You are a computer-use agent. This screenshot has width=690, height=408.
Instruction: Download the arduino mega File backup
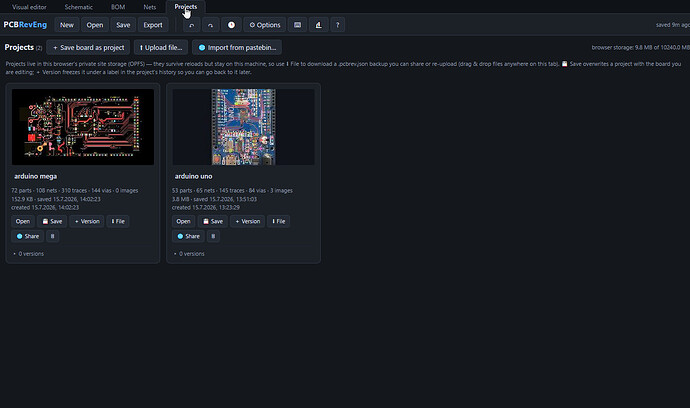(118, 221)
